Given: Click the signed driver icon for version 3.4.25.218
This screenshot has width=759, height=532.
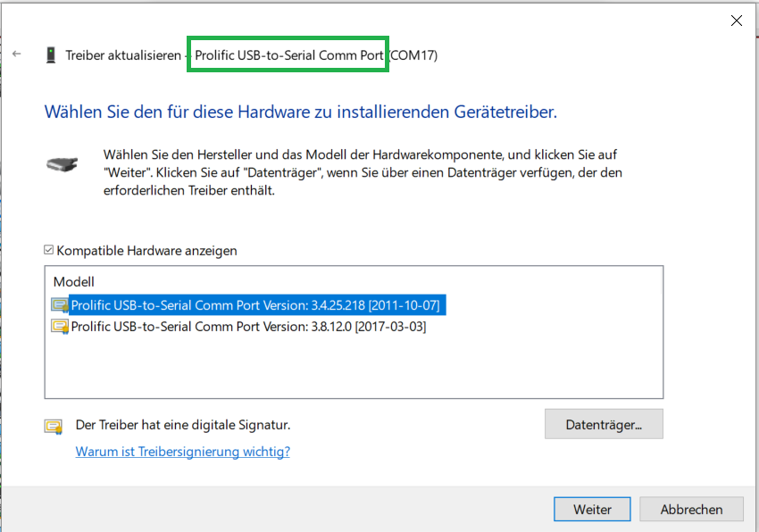Looking at the screenshot, I should pos(60,305).
